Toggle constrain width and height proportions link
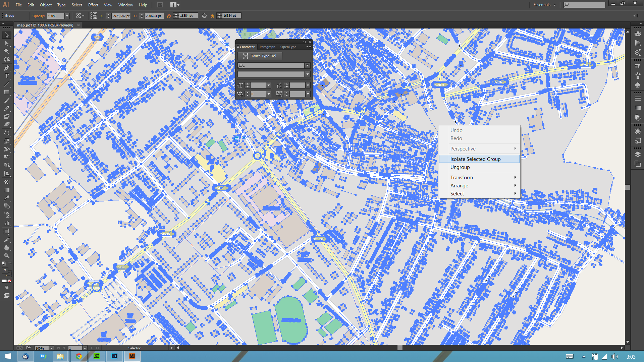This screenshot has height=362, width=644. coord(204,16)
